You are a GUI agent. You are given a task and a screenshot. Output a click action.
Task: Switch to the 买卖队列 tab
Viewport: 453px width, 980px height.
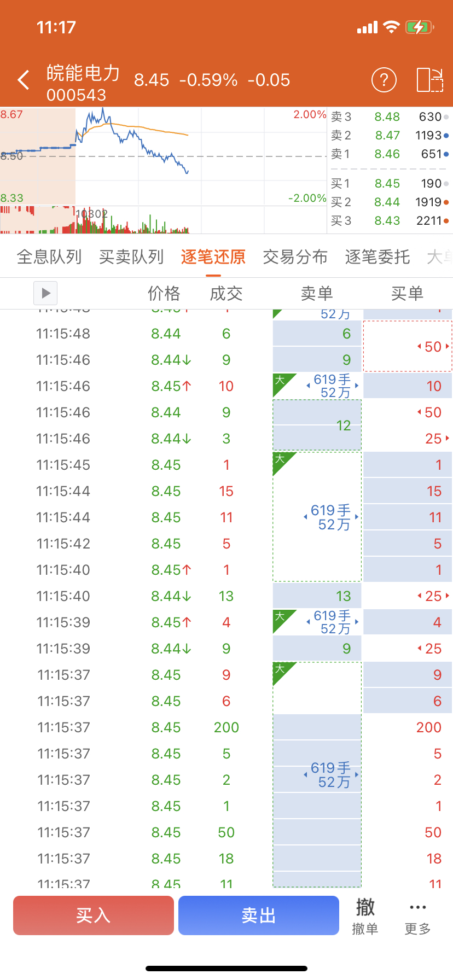[x=131, y=256]
